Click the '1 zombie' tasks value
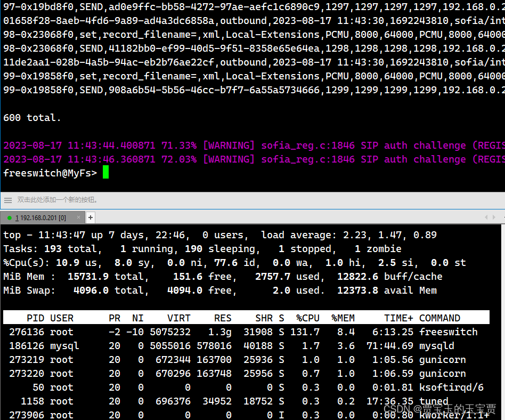This screenshot has width=505, height=420. [x=378, y=249]
